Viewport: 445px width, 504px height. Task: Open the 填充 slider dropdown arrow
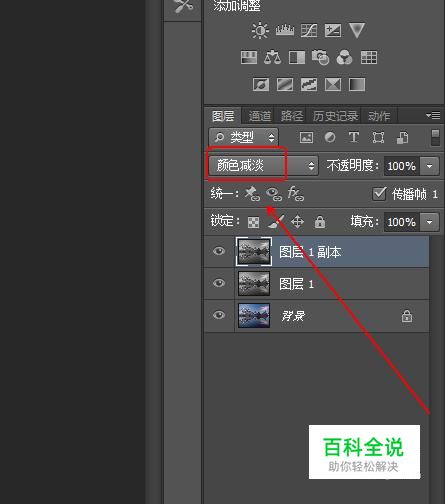click(x=429, y=222)
